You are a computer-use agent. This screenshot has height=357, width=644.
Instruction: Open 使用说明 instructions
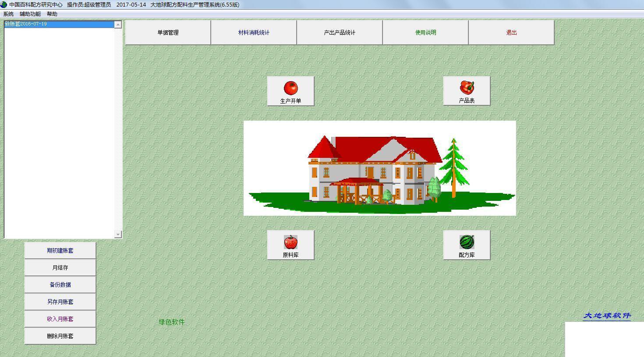pyautogui.click(x=425, y=32)
